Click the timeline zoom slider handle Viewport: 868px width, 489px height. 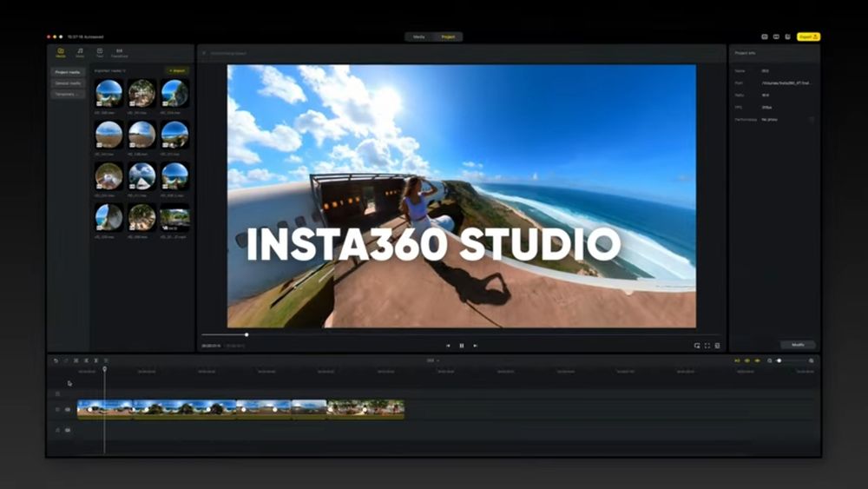(x=779, y=360)
